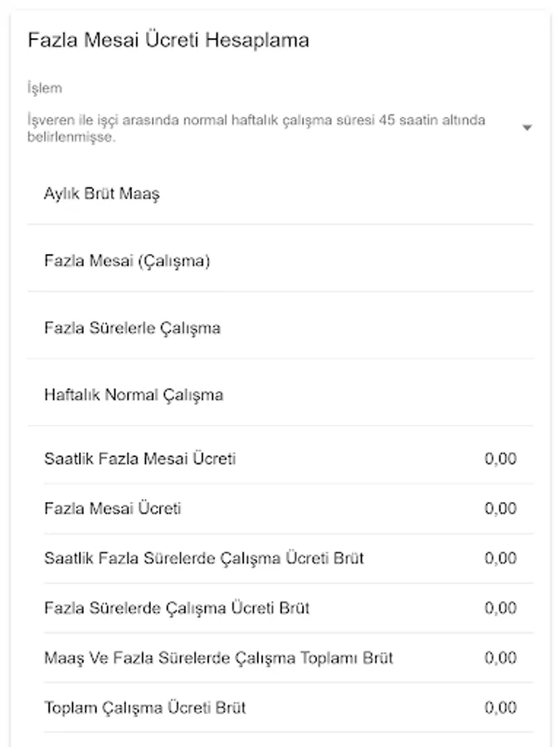560x747 pixels.
Task: Select the Fazla Sürelerle Çalışma input
Action: coord(280,328)
